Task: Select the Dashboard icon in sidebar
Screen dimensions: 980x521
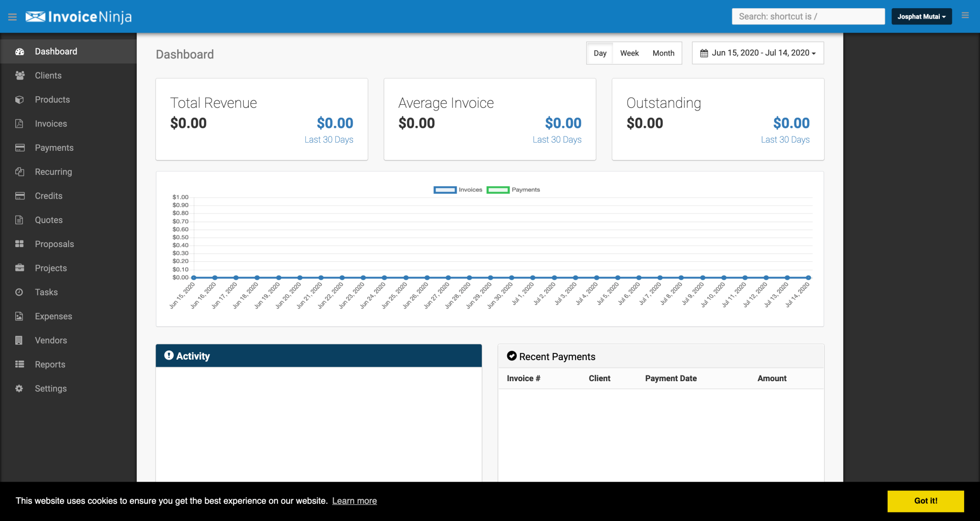Action: point(20,51)
